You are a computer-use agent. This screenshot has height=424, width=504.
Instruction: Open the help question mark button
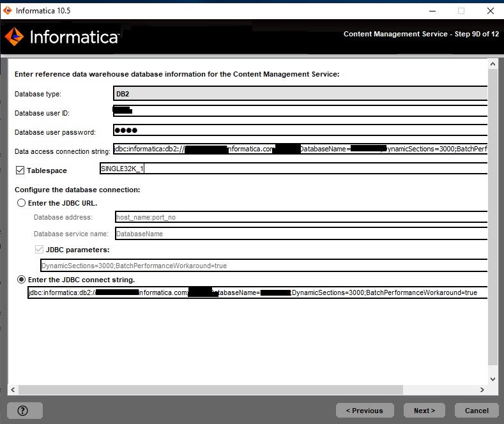coord(25,410)
